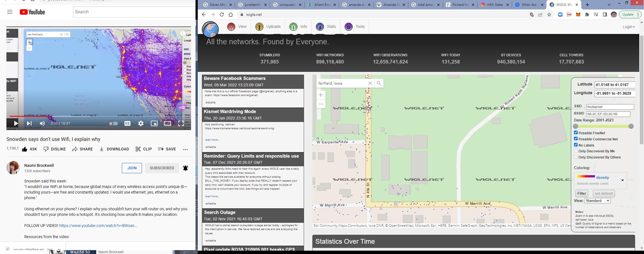The image size is (644, 254).
Task: Open Coloring density dropdown
Action: [x=600, y=180]
